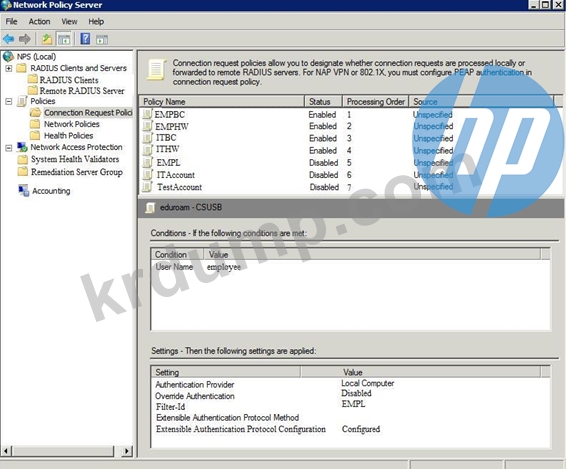Click the Accounting node icon
Image resolution: width=566 pixels, height=469 pixels.
23,190
